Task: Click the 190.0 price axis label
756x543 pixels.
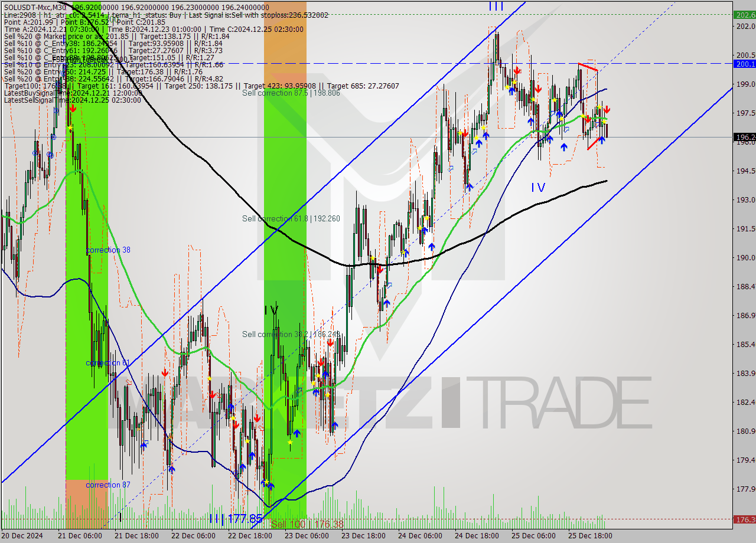Action: (x=745, y=257)
